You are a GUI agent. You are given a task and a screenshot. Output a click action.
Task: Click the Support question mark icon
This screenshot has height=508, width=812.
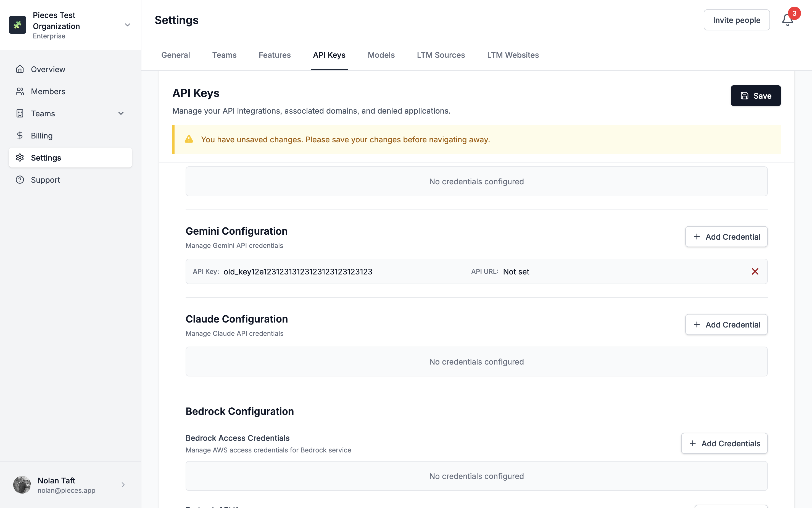pyautogui.click(x=20, y=180)
